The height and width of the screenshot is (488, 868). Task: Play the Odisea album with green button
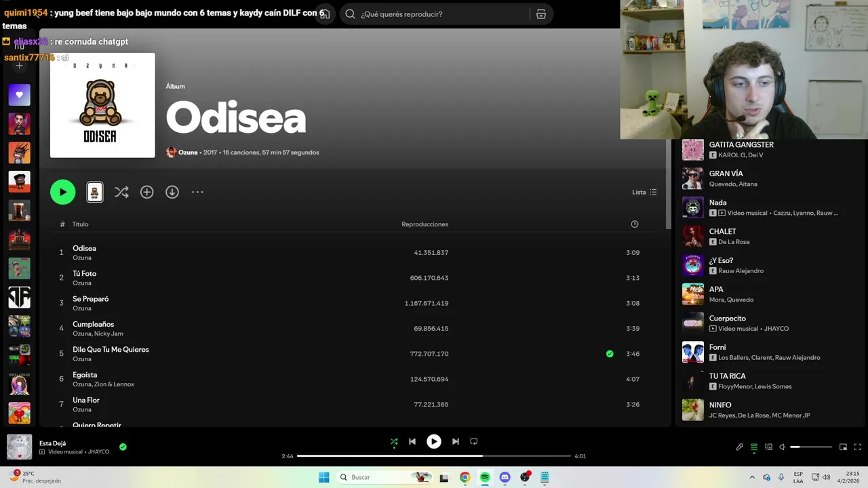(x=62, y=192)
